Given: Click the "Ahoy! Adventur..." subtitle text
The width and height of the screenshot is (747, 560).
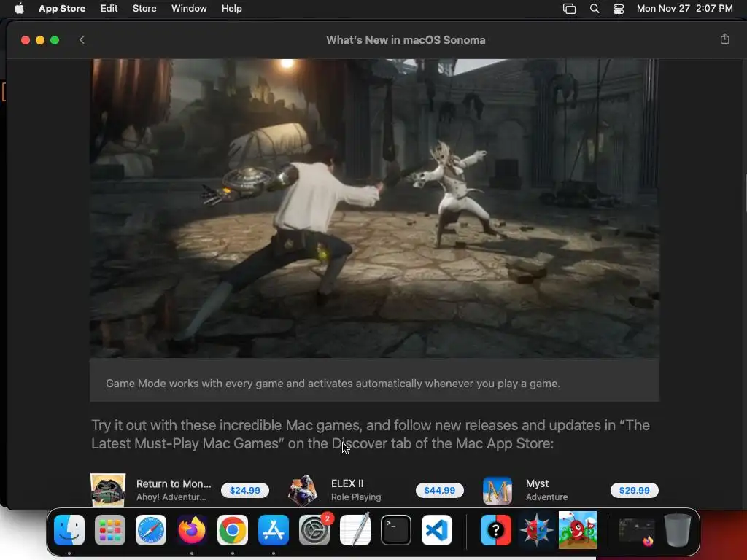Looking at the screenshot, I should pos(171,497).
